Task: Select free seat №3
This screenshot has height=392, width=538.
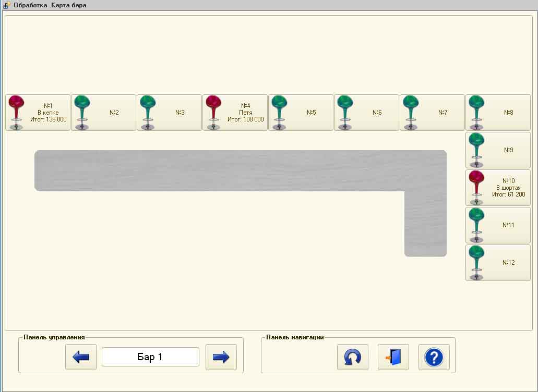Action: pos(169,113)
